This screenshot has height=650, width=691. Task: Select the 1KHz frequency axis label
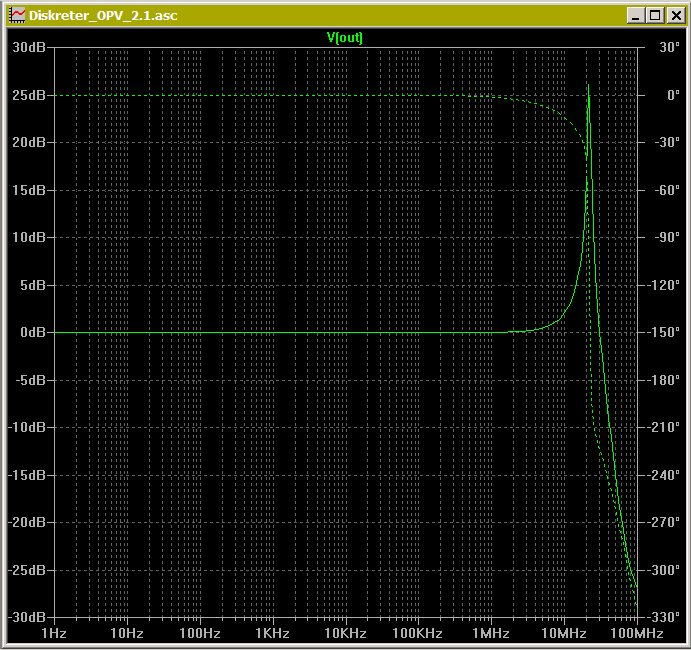[x=272, y=634]
